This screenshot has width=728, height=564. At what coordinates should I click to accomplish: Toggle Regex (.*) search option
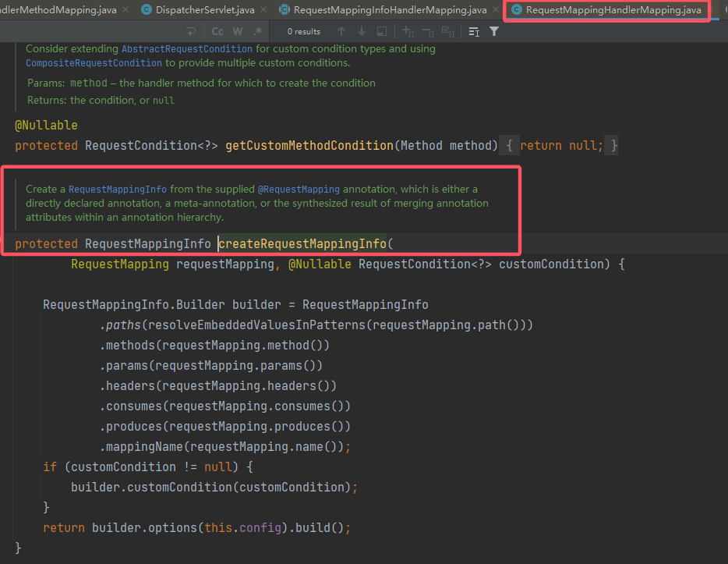(x=258, y=31)
